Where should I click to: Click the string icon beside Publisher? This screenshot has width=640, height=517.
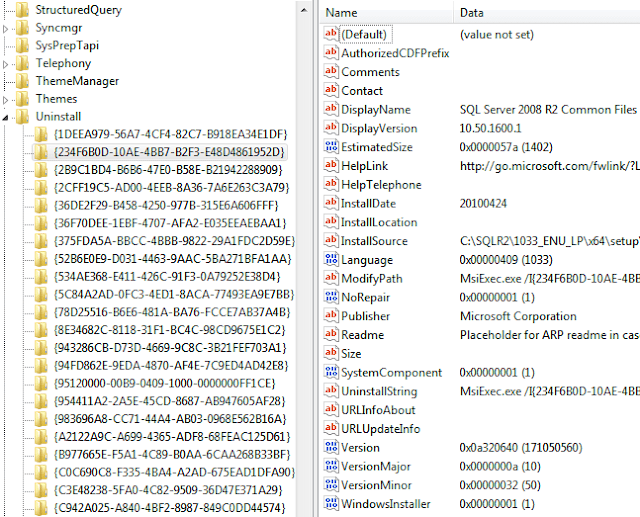[331, 315]
